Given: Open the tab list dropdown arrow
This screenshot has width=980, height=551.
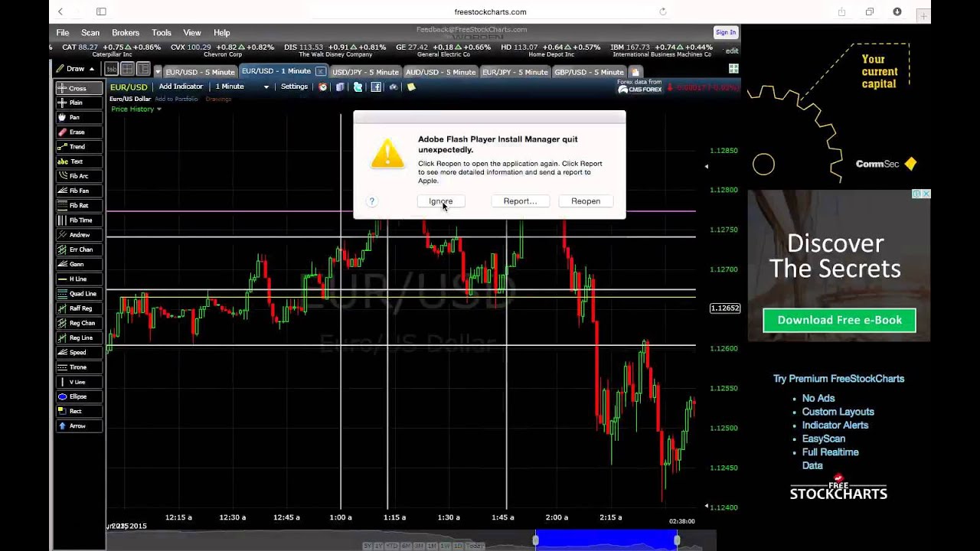Looking at the screenshot, I should [158, 72].
